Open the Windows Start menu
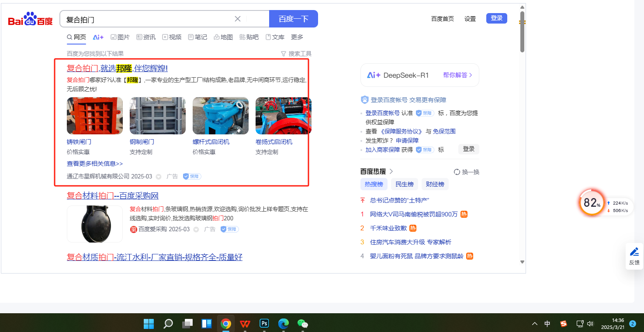This screenshot has height=332, width=644. 149,323
